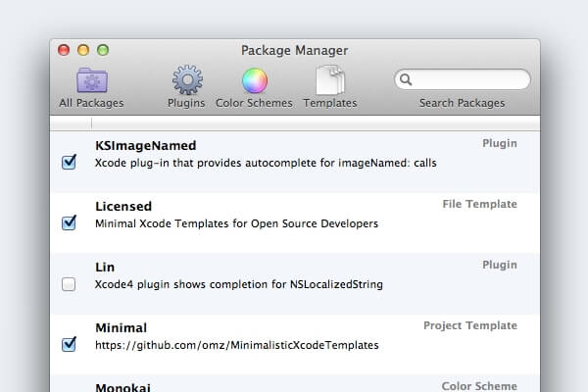Select the Licensed package description text
The width and height of the screenshot is (588, 392).
coord(236,223)
